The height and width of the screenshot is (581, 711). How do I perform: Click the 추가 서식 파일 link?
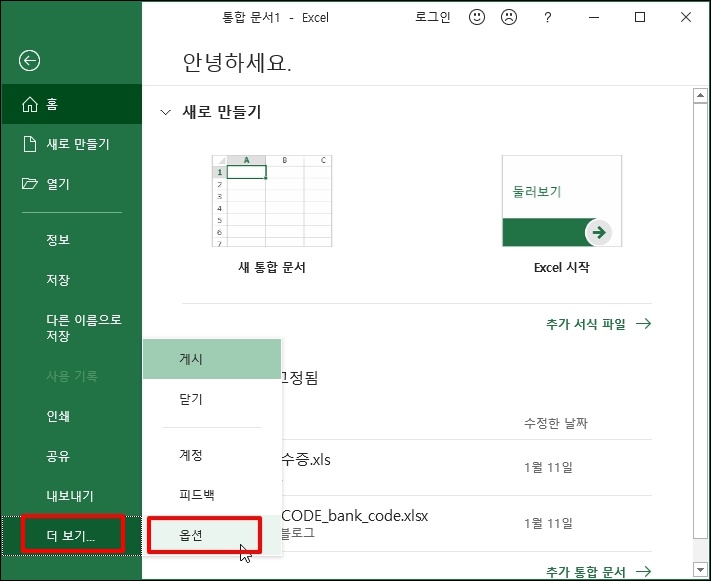(585, 324)
